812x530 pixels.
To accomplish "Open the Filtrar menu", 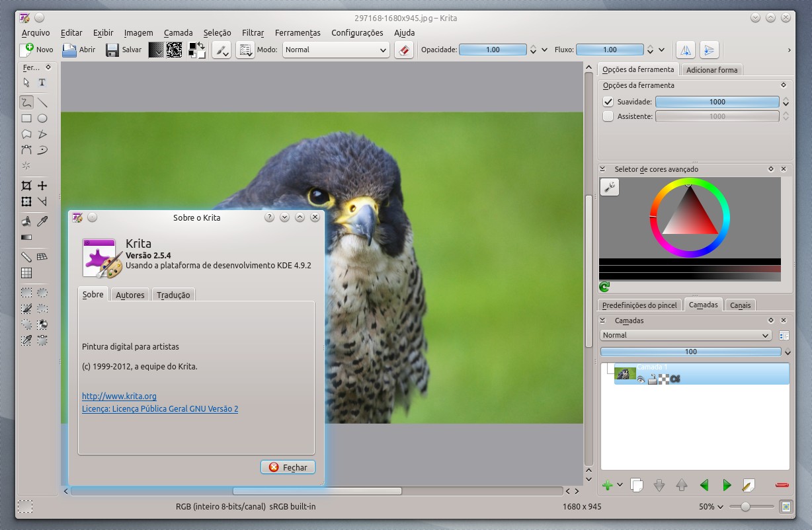I will [253, 32].
